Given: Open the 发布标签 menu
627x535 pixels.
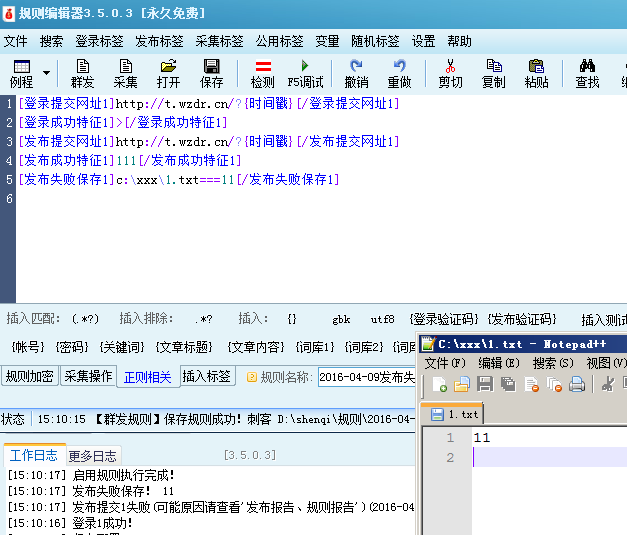Looking at the screenshot, I should point(159,41).
